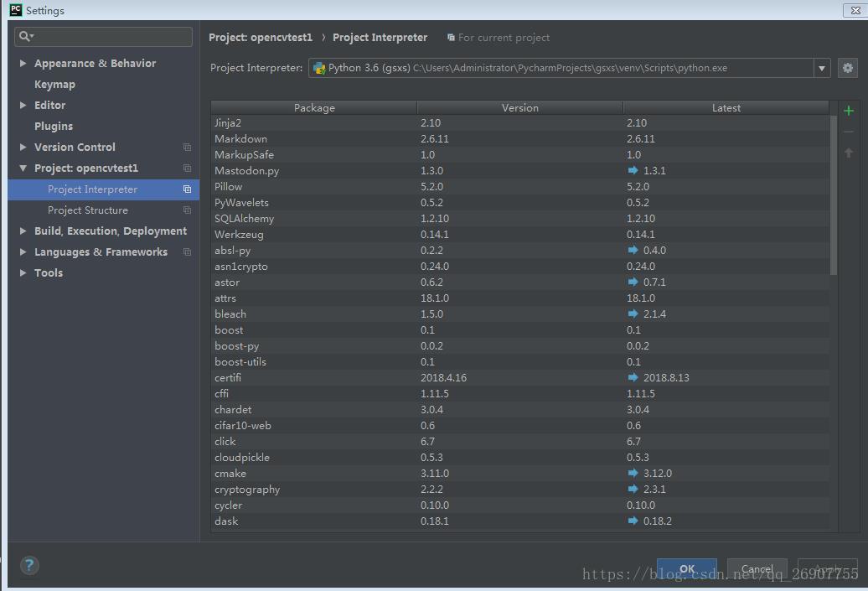Click the update arrow for bleach
The height and width of the screenshot is (591, 868).
click(633, 314)
